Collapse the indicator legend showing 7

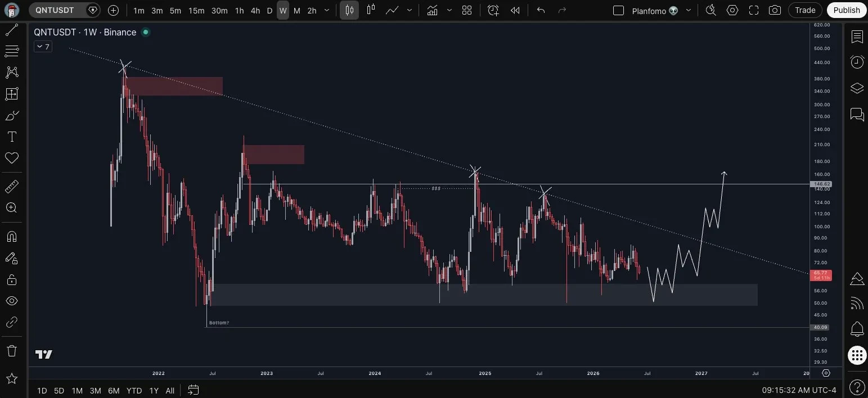(43, 47)
